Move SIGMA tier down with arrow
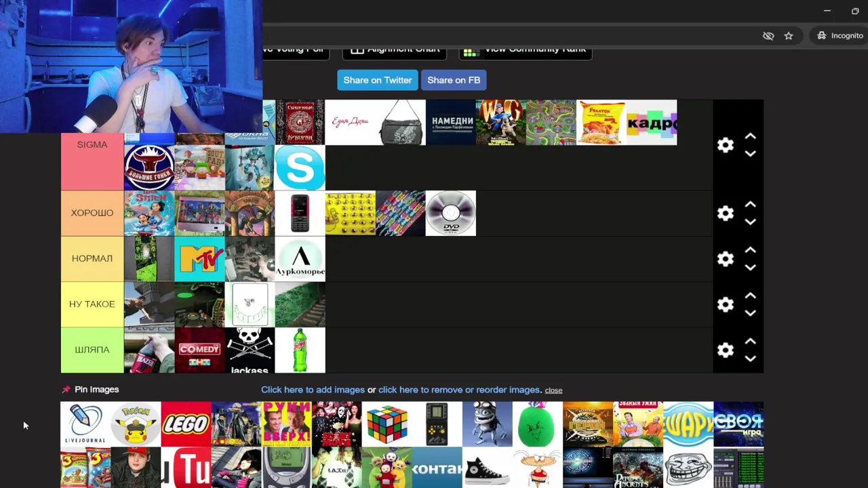This screenshot has height=488, width=868. pos(750,154)
